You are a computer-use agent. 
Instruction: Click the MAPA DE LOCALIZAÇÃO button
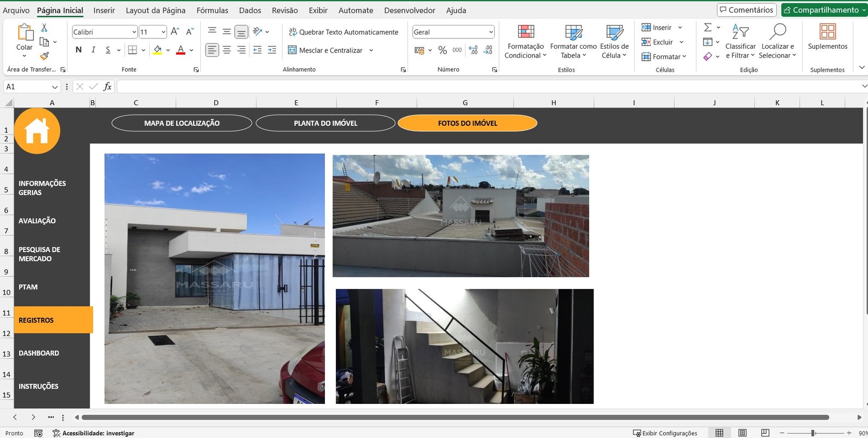[182, 123]
